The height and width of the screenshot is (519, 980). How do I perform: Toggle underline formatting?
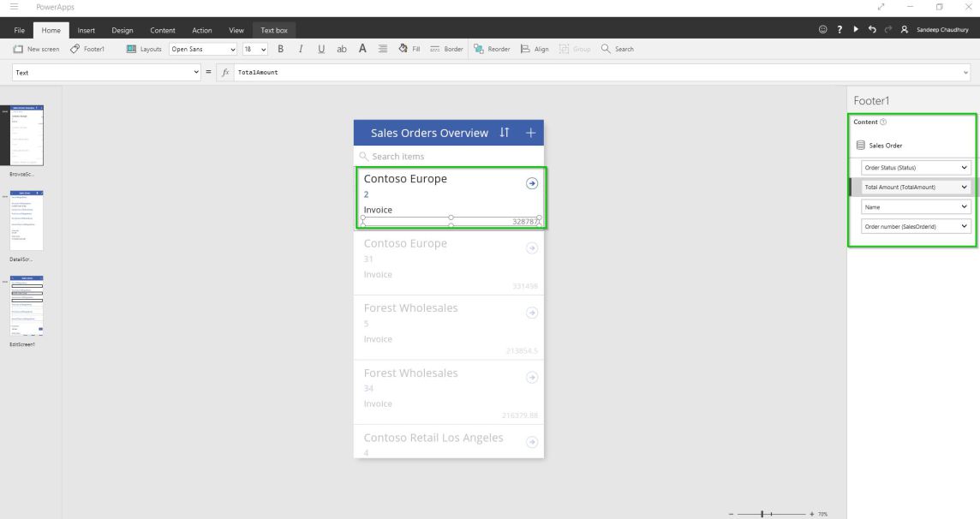(x=321, y=49)
